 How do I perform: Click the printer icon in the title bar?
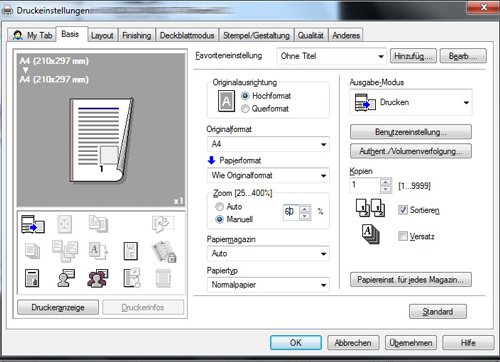7,10
